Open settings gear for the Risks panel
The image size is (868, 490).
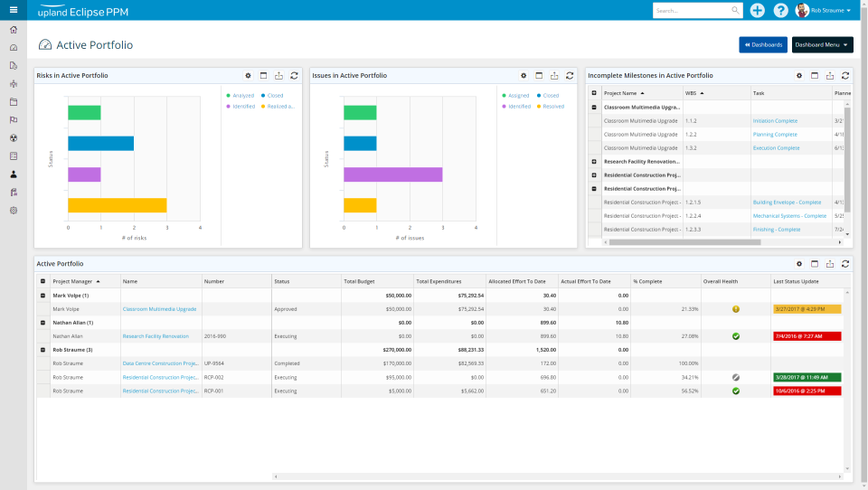click(x=248, y=76)
